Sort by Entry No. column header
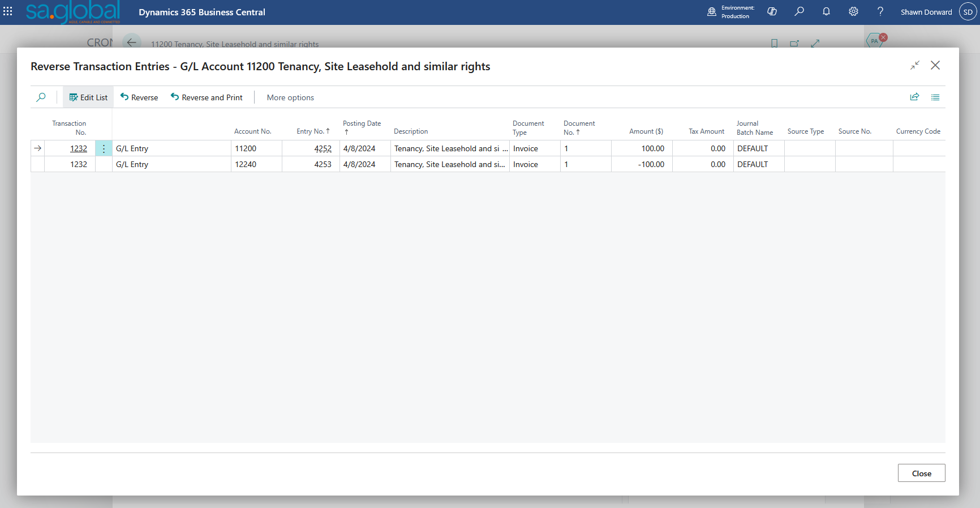The width and height of the screenshot is (980, 508). click(312, 131)
